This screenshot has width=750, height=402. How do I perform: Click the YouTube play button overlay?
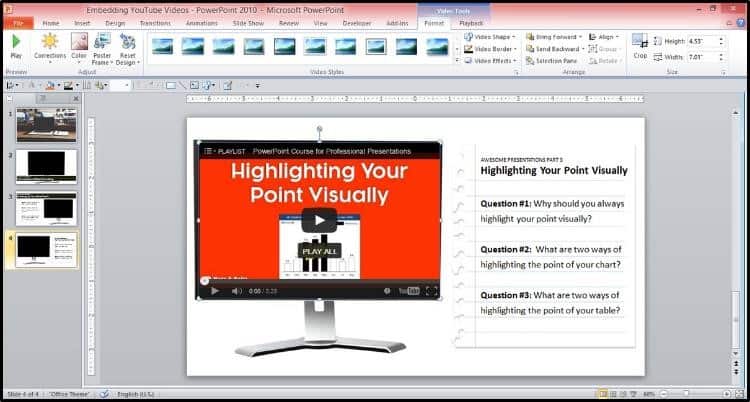(319, 220)
